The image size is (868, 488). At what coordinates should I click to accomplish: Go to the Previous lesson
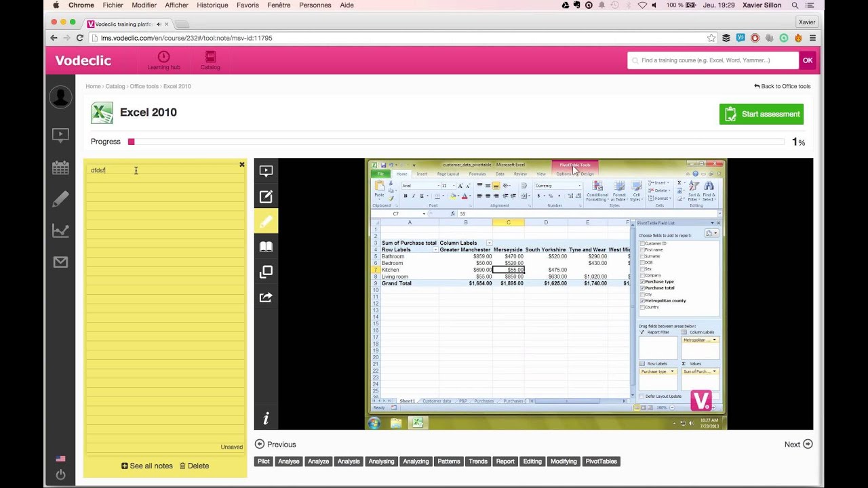(x=275, y=445)
